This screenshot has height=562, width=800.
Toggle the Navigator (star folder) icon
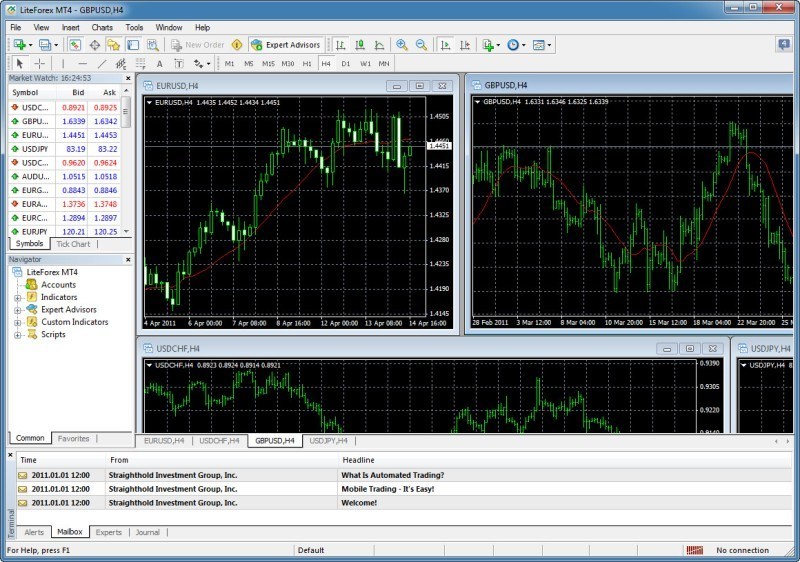pos(113,45)
